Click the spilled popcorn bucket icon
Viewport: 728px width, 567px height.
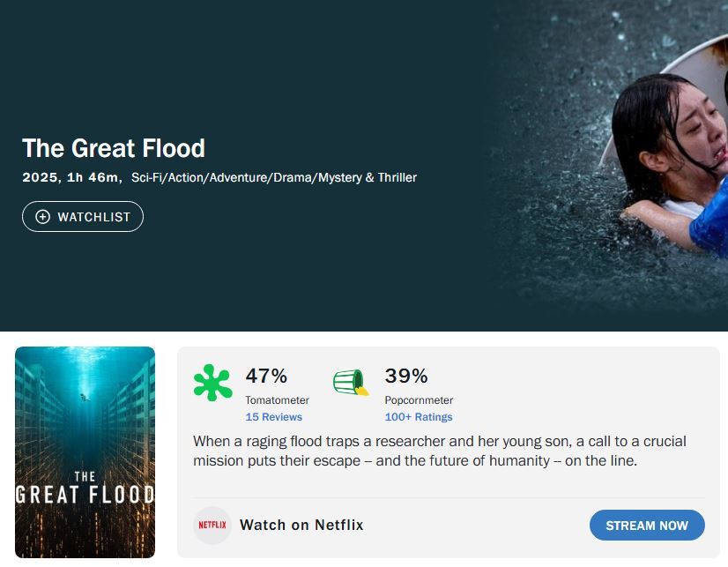(351, 383)
